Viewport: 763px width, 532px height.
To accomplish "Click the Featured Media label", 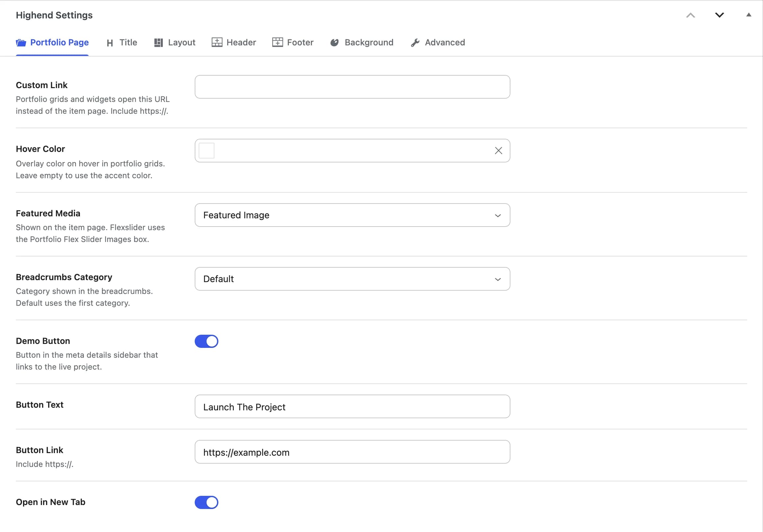I will [x=48, y=213].
